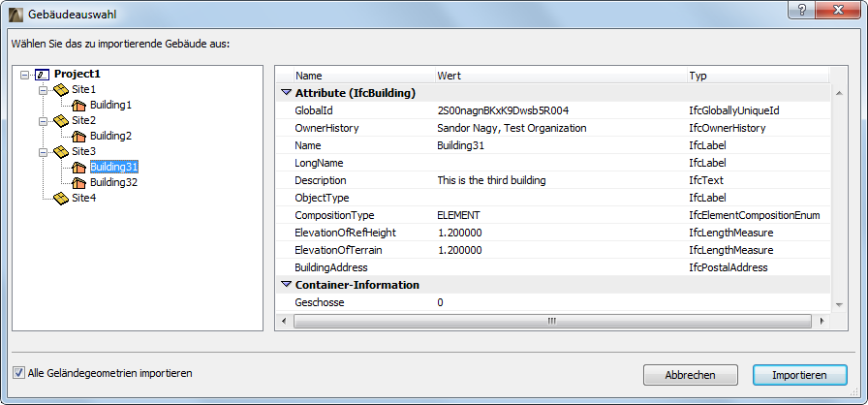The width and height of the screenshot is (868, 405).
Task: Click the vertical scrollbar down arrow
Action: click(x=839, y=305)
